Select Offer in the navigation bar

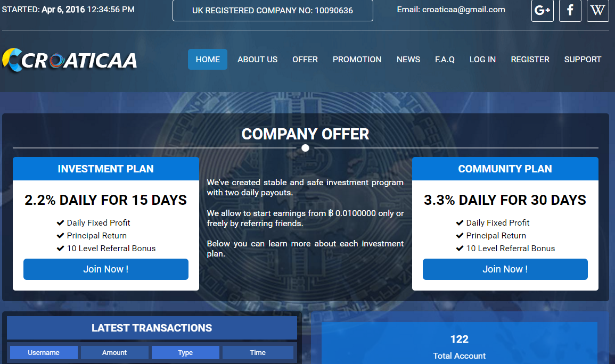tap(305, 60)
